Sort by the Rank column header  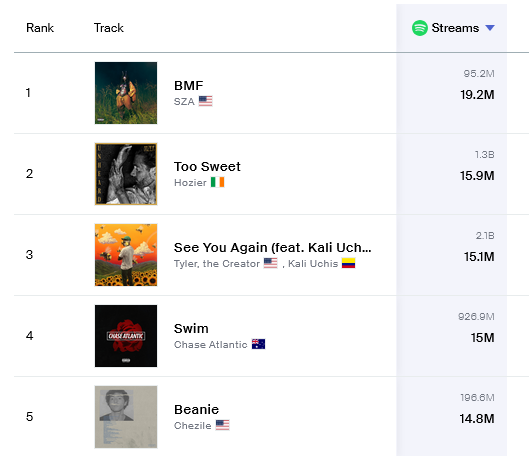40,28
